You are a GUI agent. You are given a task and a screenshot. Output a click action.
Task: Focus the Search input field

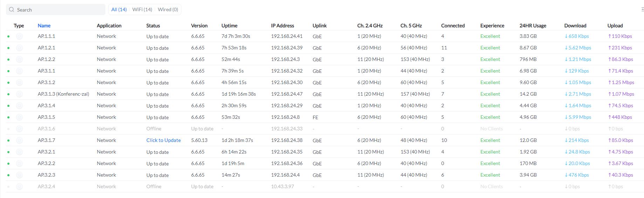click(x=60, y=10)
